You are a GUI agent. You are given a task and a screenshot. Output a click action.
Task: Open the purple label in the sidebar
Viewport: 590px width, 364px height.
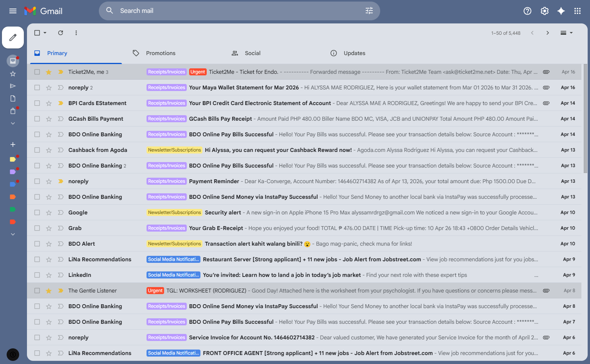click(13, 172)
